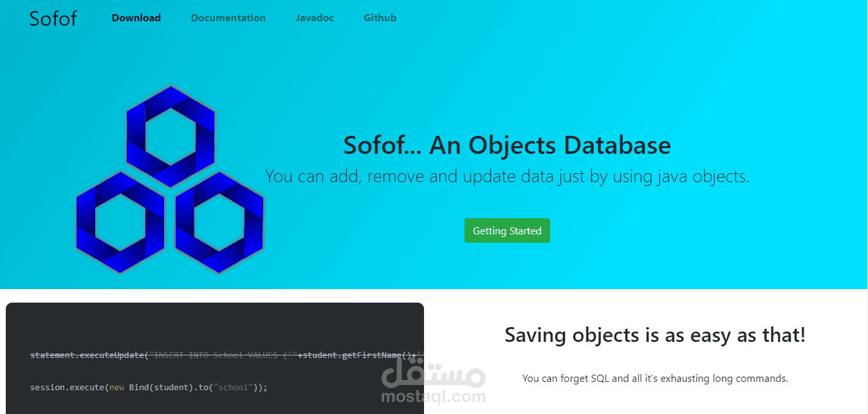The image size is (868, 414).
Task: Select the headline "Sofof... An Objects Database"
Action: (507, 145)
